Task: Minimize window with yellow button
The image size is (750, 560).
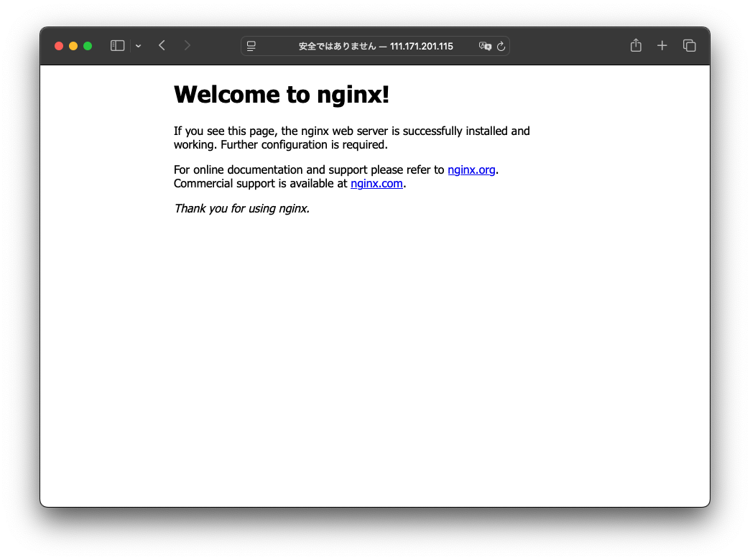Action: click(73, 45)
